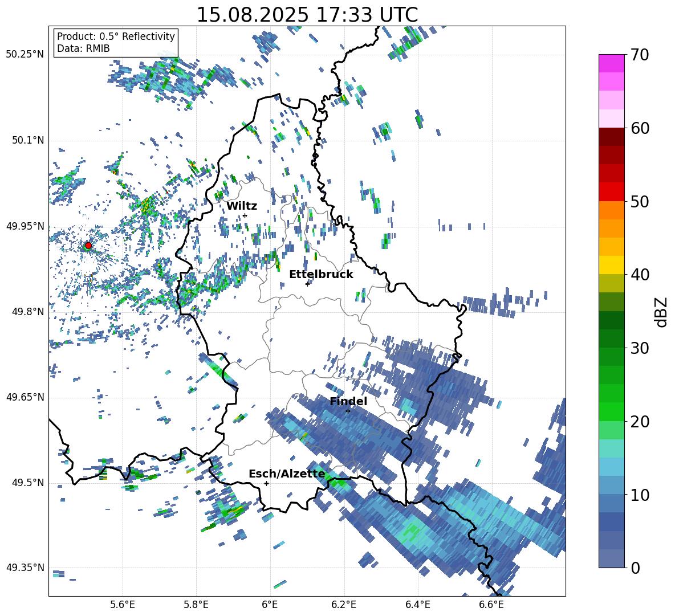Screen dimensions: 675x616
Task: Click the 6.4°E longitude tick label
Action: point(417,605)
